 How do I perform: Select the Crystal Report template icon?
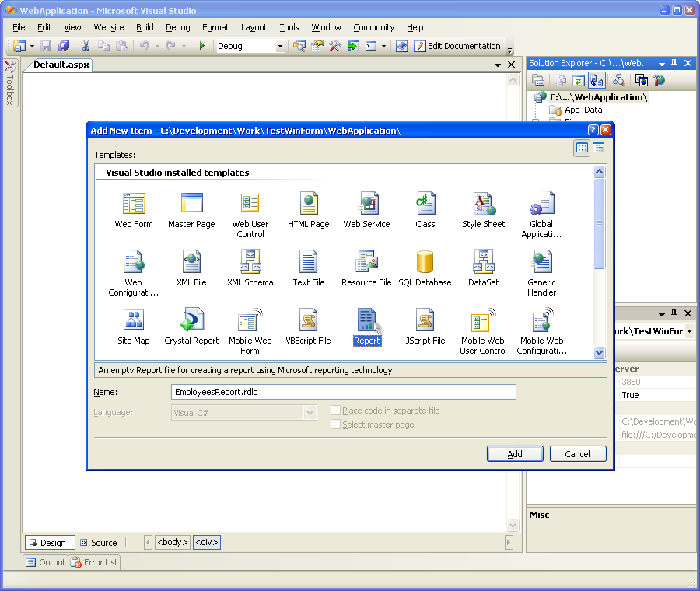click(191, 321)
